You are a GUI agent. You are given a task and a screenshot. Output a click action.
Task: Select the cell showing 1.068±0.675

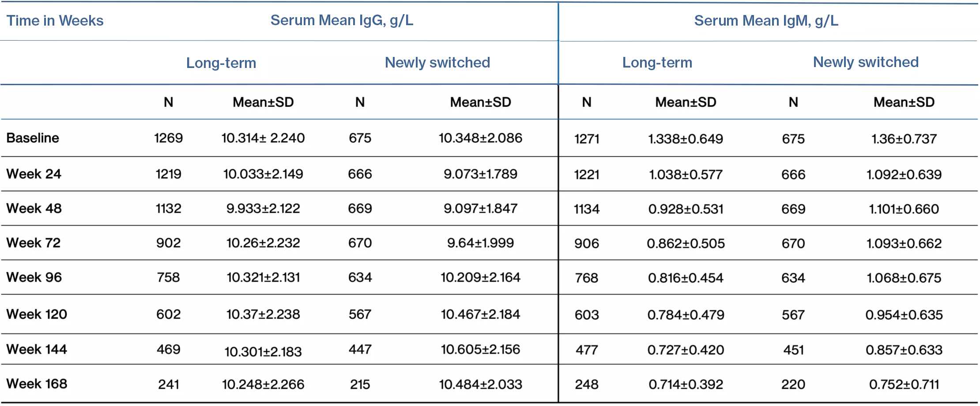(x=904, y=278)
